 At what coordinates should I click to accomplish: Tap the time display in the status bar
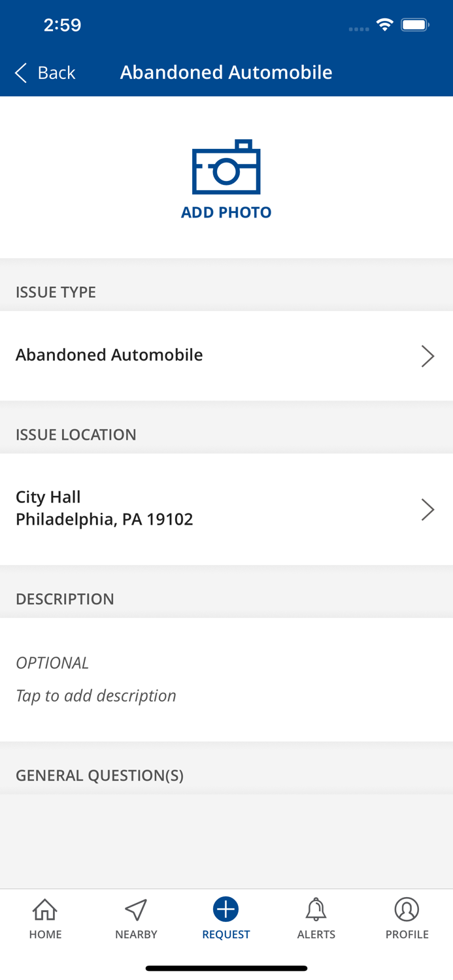click(x=63, y=24)
